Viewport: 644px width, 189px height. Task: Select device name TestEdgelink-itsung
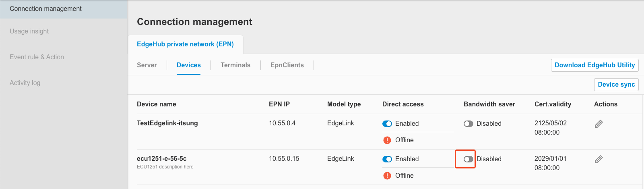(167, 123)
